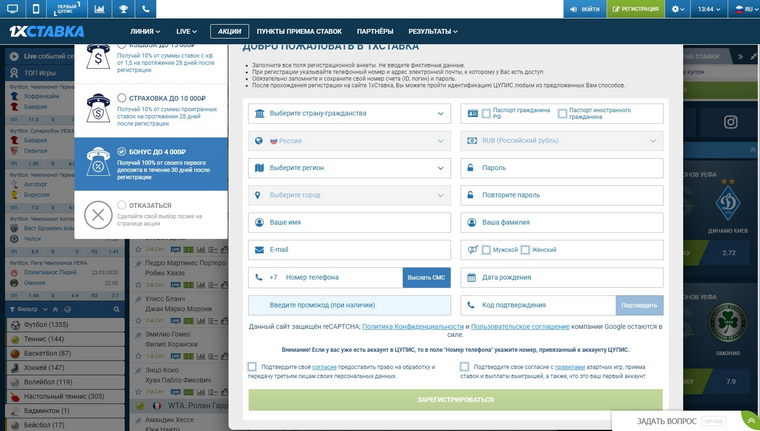Open mobile version icon in top bar
The height and width of the screenshot is (431, 760).
click(x=35, y=9)
